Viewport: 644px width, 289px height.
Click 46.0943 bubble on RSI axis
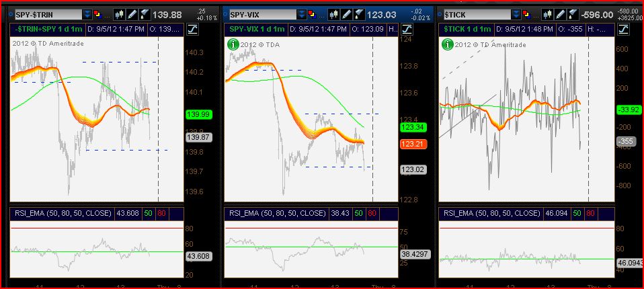click(x=629, y=263)
